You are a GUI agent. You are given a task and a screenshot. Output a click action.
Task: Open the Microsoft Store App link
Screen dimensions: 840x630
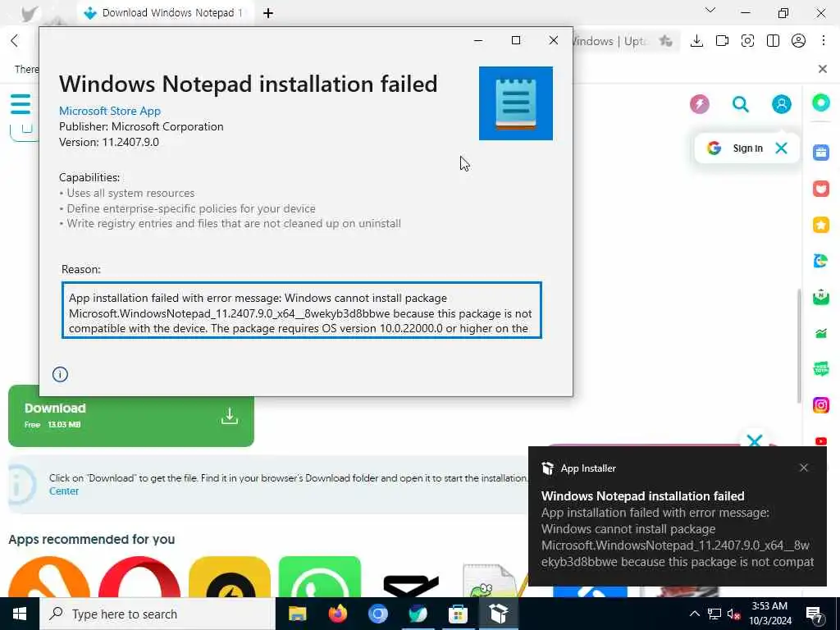[110, 111]
